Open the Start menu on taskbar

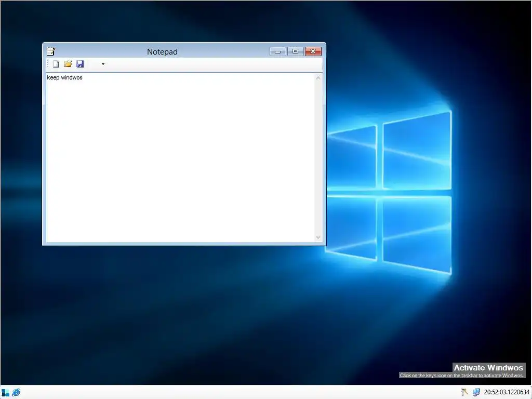tap(5, 393)
